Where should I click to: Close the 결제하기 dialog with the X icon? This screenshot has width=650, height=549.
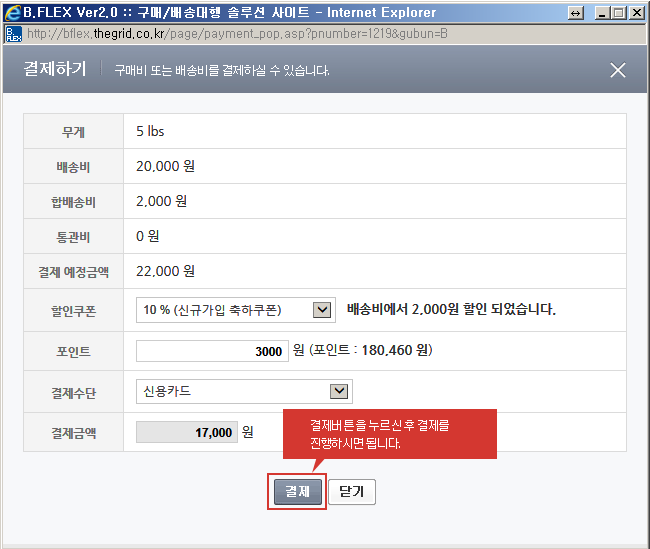pos(618,70)
